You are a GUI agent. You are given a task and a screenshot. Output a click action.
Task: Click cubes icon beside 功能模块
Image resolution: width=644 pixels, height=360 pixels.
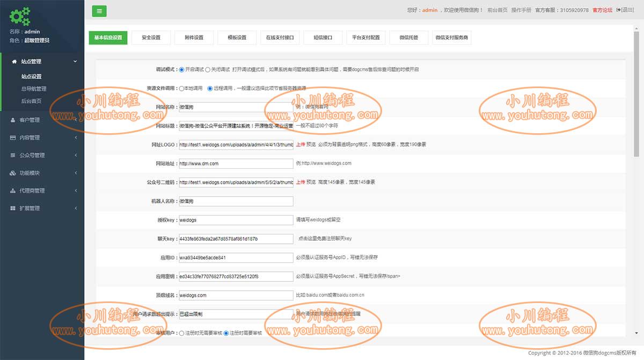[x=13, y=173]
